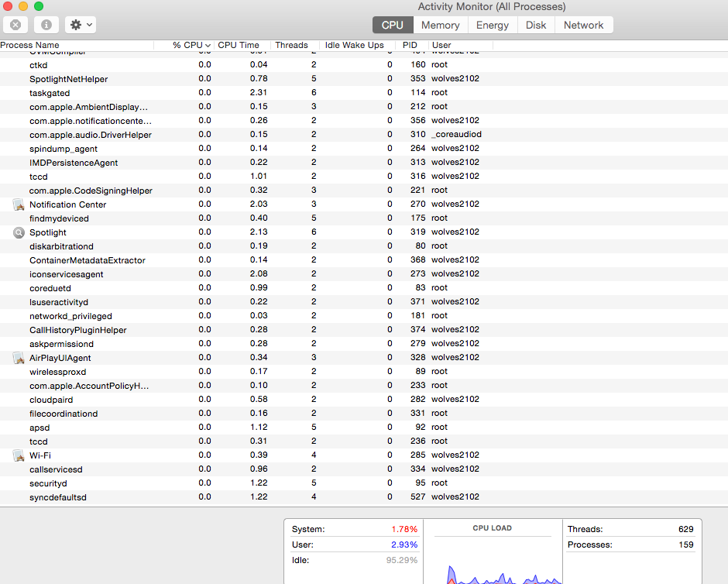Select the taskgated process row
This screenshot has height=584, width=728.
[364, 93]
